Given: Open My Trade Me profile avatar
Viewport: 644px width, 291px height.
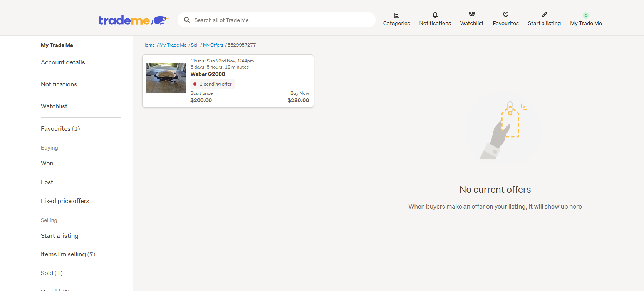Looking at the screenshot, I should point(585,15).
